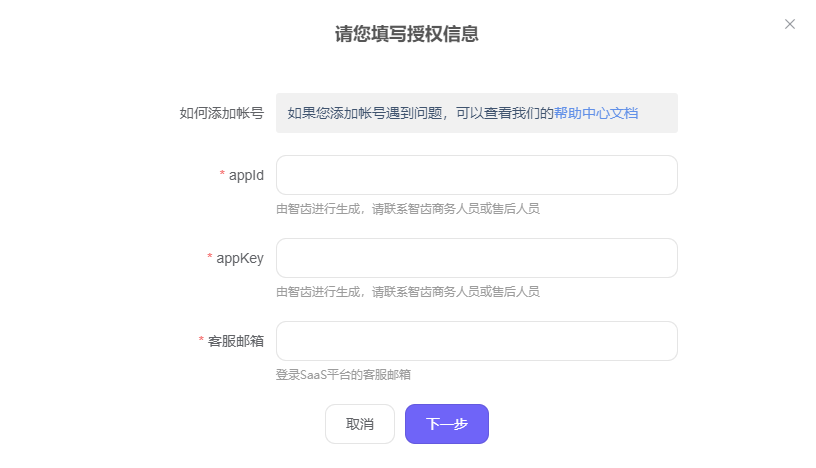Click the appKey field label
This screenshot has height=468, width=816.
[240, 259]
